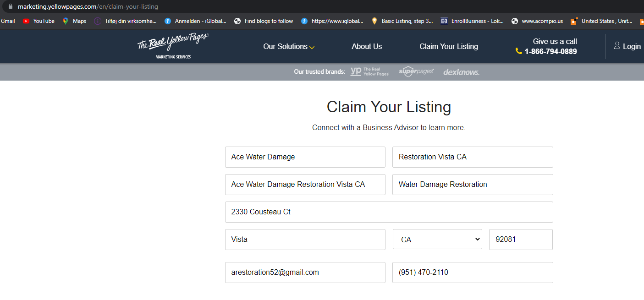Click the address bar URL

click(88, 7)
